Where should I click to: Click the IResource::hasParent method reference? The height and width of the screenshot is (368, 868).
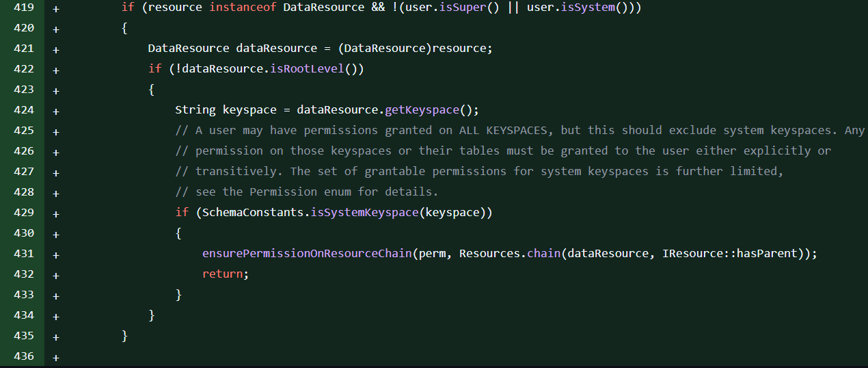click(x=730, y=254)
